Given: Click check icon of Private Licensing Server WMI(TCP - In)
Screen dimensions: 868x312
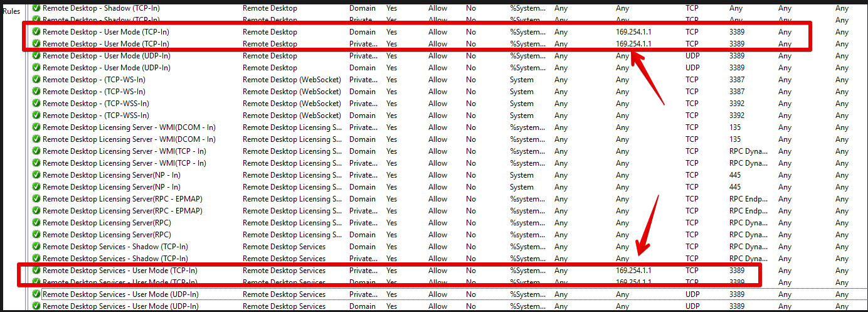Looking at the screenshot, I should pyautogui.click(x=36, y=163).
